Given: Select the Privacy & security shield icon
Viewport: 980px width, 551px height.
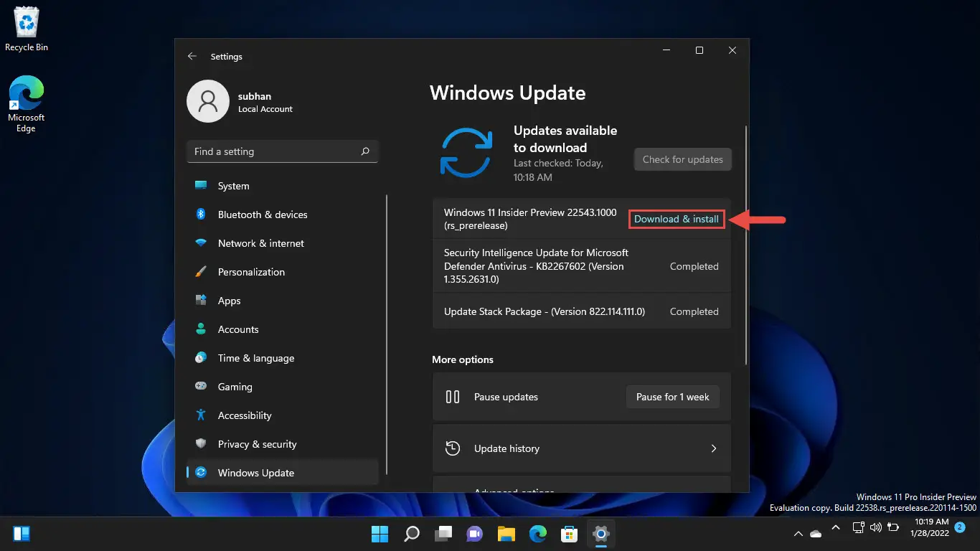Looking at the screenshot, I should [x=201, y=444].
